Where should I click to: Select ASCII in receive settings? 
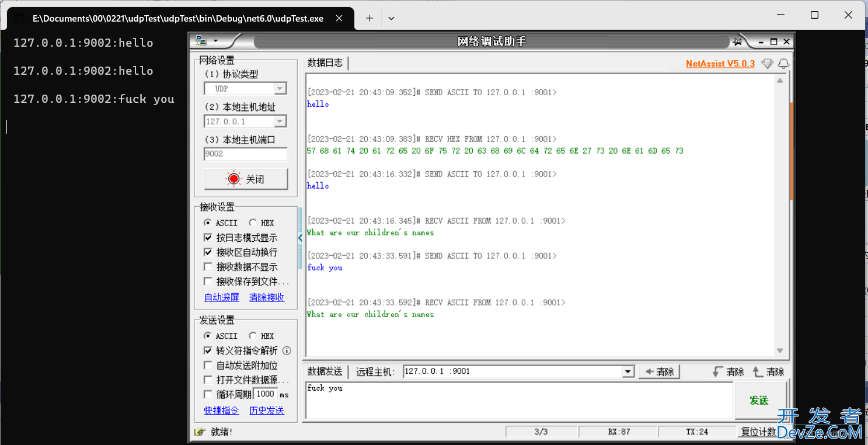point(221,223)
